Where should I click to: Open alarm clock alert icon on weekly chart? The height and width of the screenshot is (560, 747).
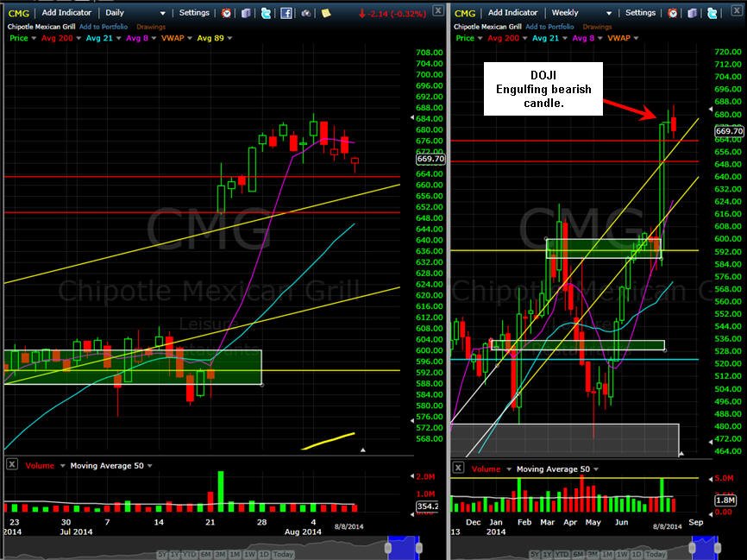click(672, 13)
